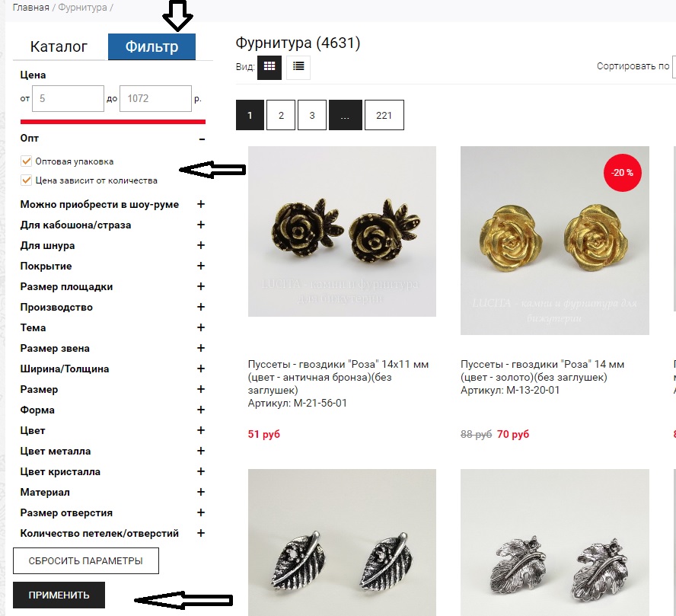Expand Можно приобрести в шоу-руме filter
The width and height of the screenshot is (676, 616).
tap(201, 204)
